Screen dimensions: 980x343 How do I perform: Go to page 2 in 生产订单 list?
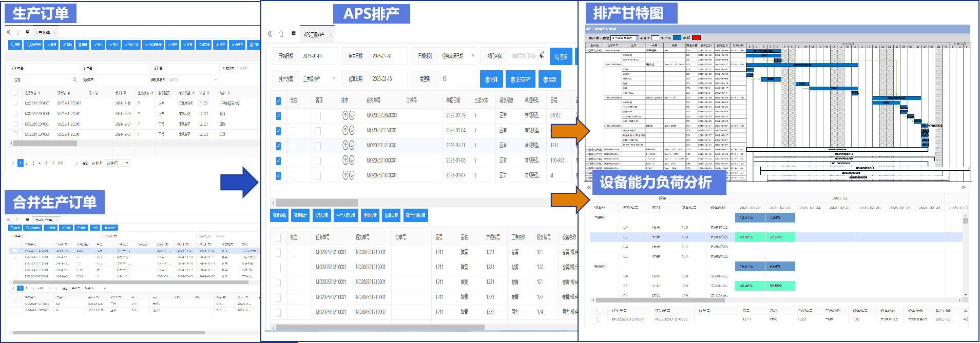tap(27, 163)
